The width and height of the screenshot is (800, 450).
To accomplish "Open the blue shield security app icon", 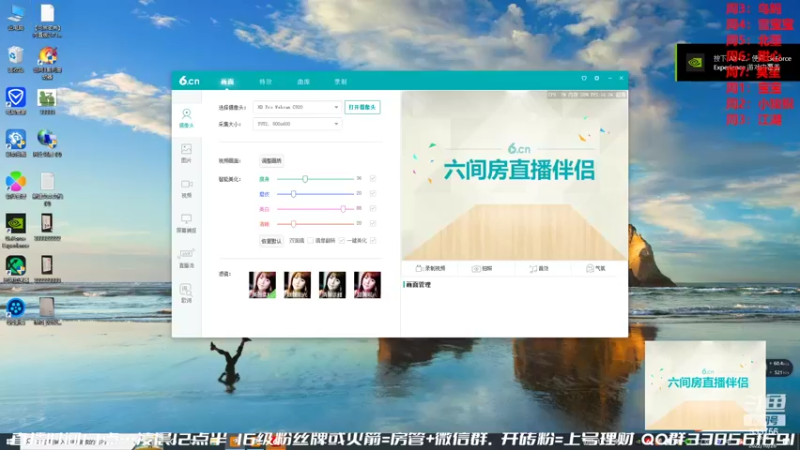I will coord(16,101).
